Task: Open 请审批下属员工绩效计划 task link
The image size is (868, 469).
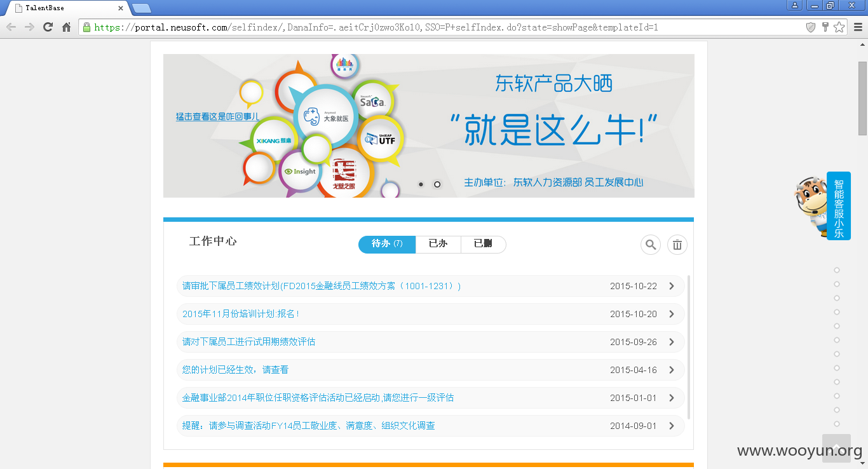Action: tap(322, 286)
